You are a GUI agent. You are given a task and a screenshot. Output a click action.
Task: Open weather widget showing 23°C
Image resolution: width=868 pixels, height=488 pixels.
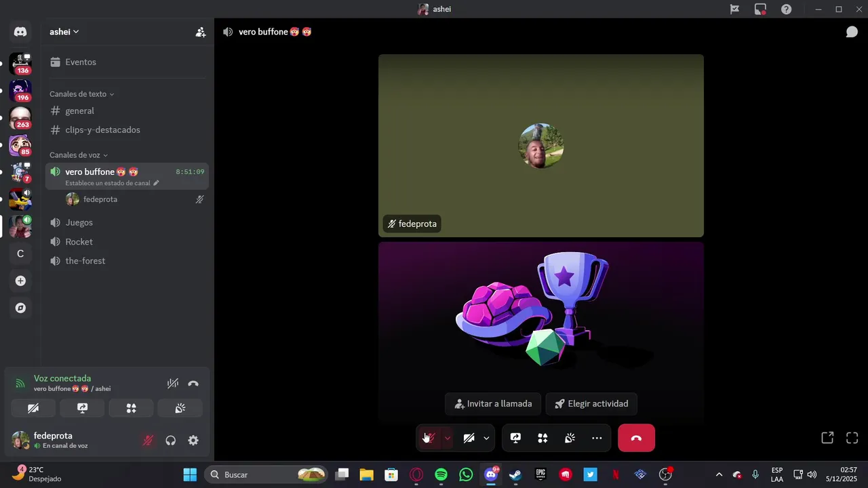point(37,474)
